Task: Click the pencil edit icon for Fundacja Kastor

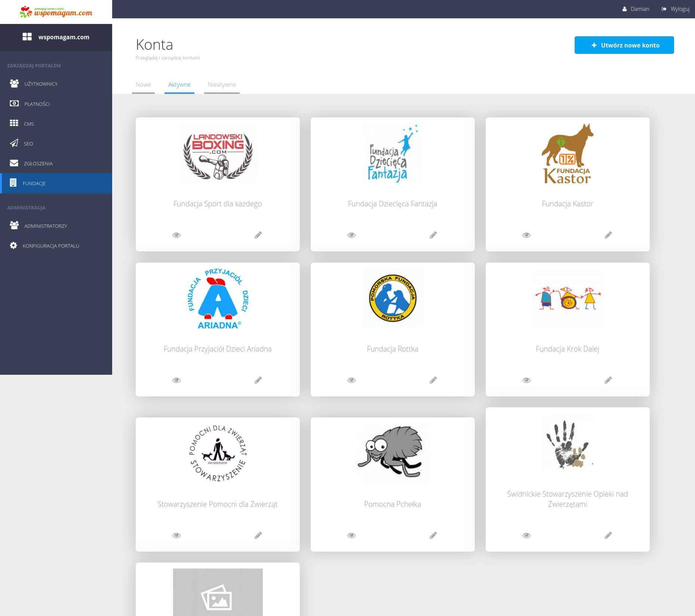Action: point(608,235)
